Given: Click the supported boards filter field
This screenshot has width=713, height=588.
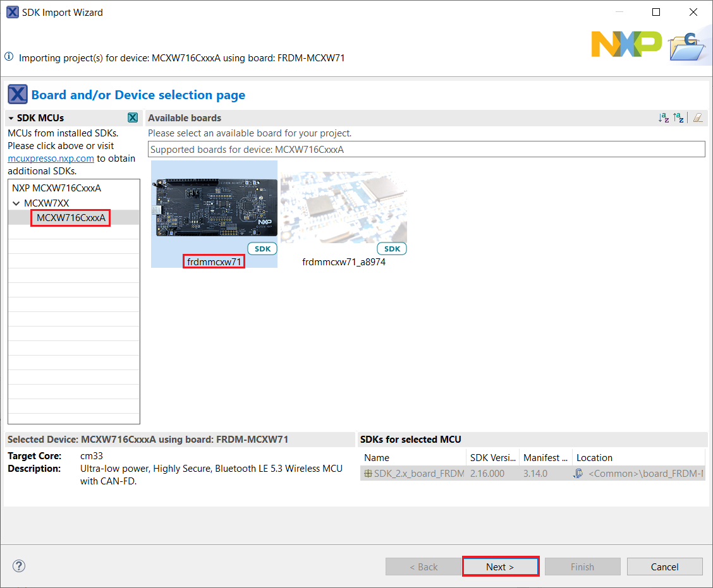Looking at the screenshot, I should 427,149.
